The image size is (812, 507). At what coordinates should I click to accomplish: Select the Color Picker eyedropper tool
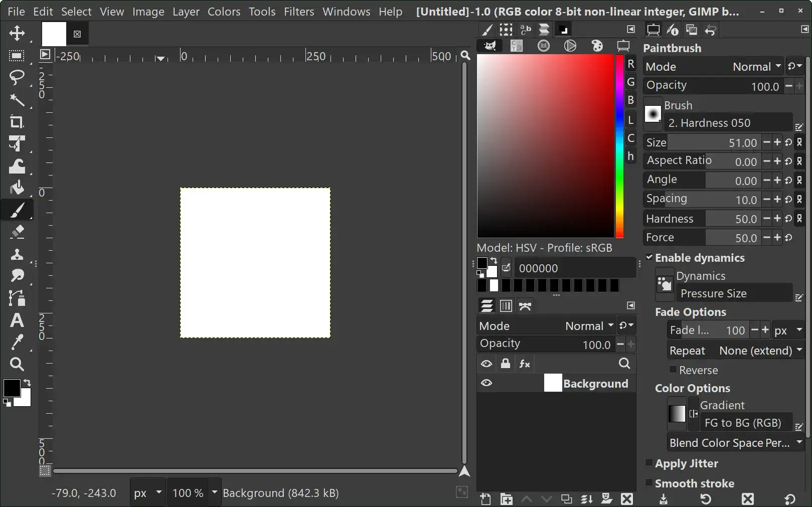point(17,342)
